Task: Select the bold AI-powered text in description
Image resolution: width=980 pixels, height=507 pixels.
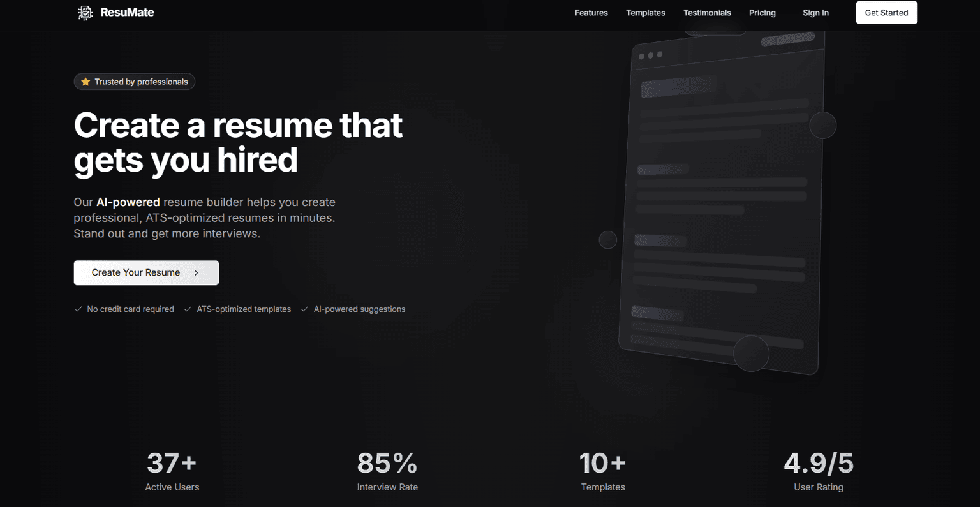Action: coord(128,202)
